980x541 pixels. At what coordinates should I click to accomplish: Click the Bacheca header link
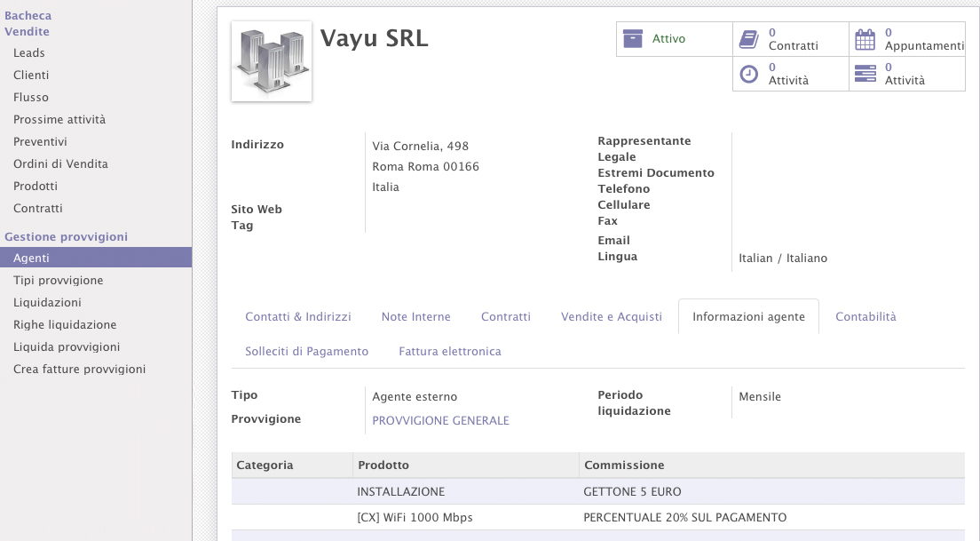coord(28,16)
